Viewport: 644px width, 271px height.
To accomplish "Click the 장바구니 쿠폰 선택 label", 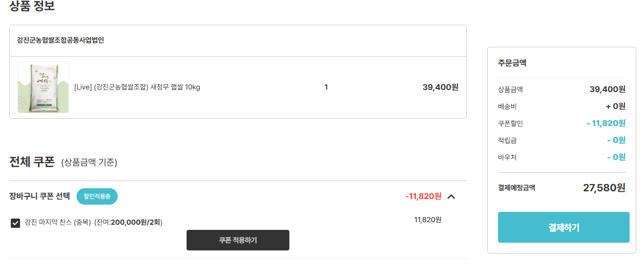I will click(40, 196).
